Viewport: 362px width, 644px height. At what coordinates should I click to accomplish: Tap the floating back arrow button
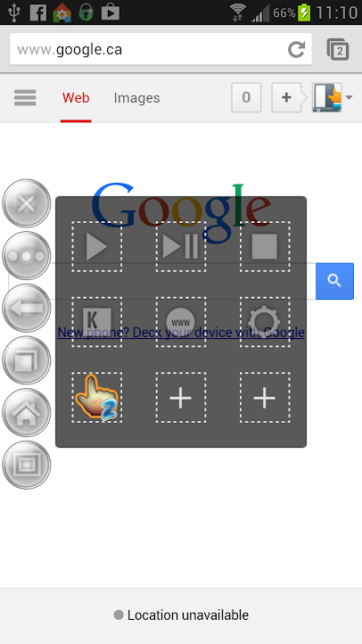click(x=26, y=308)
